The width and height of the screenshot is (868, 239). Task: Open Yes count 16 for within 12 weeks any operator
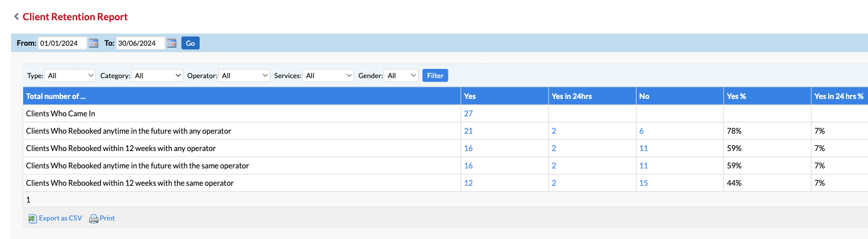[468, 148]
